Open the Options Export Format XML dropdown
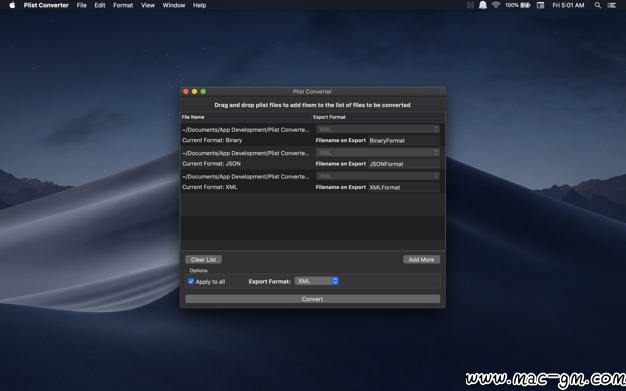 point(317,281)
